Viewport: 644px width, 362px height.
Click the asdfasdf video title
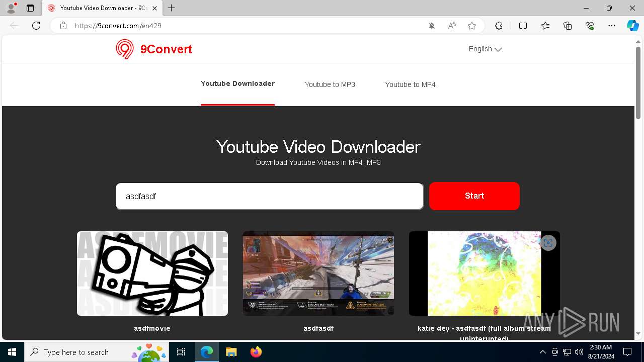click(x=318, y=328)
